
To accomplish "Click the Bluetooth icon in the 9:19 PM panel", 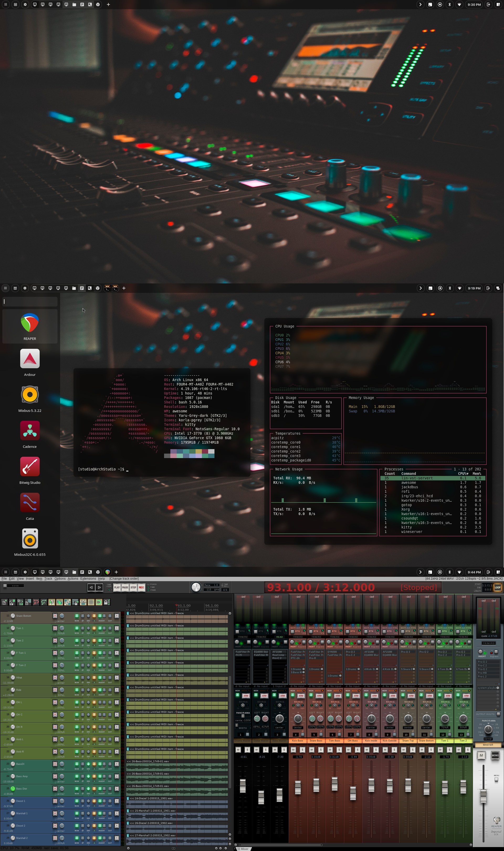I will (450, 288).
